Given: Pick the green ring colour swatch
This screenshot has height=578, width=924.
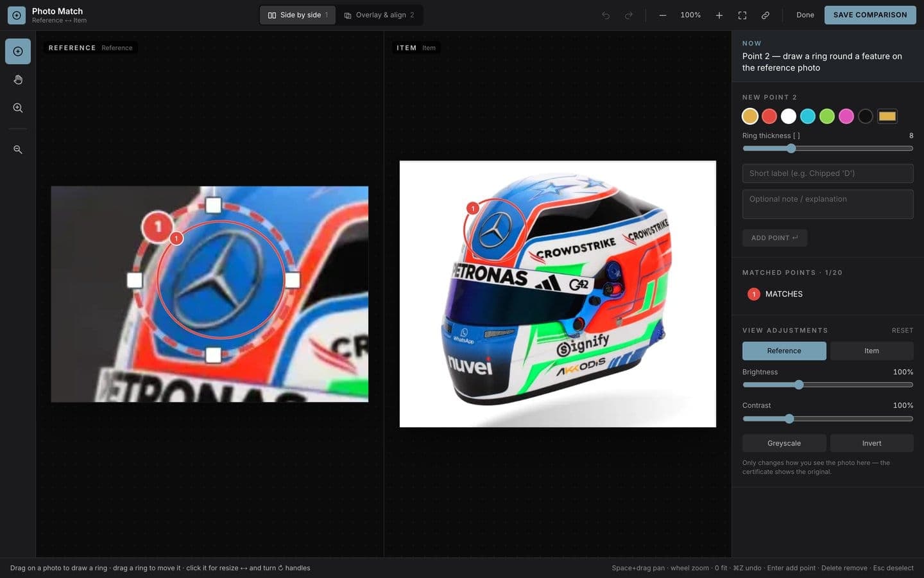Looking at the screenshot, I should click(827, 116).
